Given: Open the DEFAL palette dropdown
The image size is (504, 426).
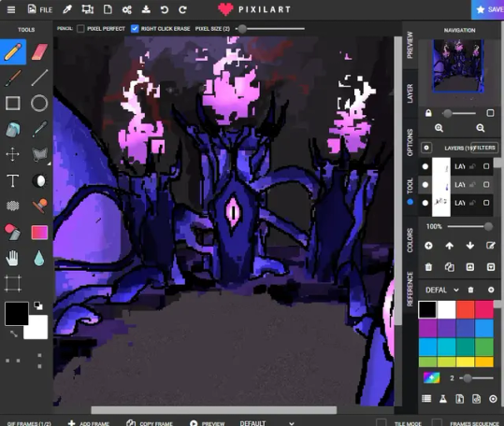Looking at the screenshot, I should [442, 291].
